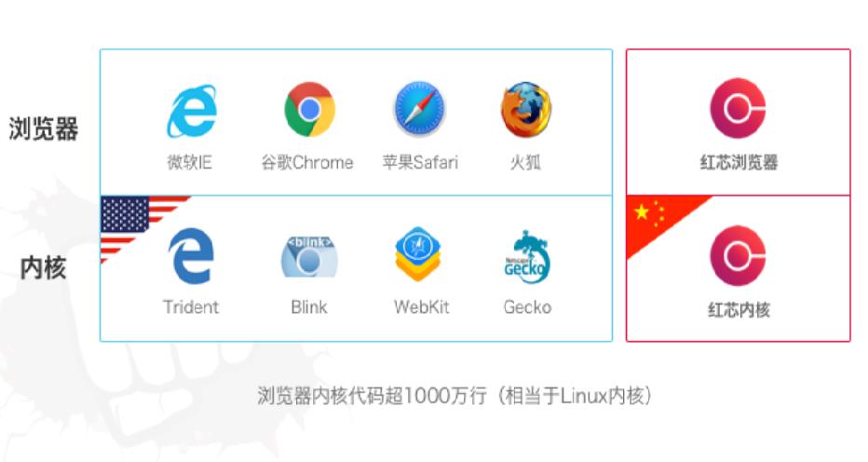Click the 内核 row heading
868x462 pixels.
[x=43, y=268]
